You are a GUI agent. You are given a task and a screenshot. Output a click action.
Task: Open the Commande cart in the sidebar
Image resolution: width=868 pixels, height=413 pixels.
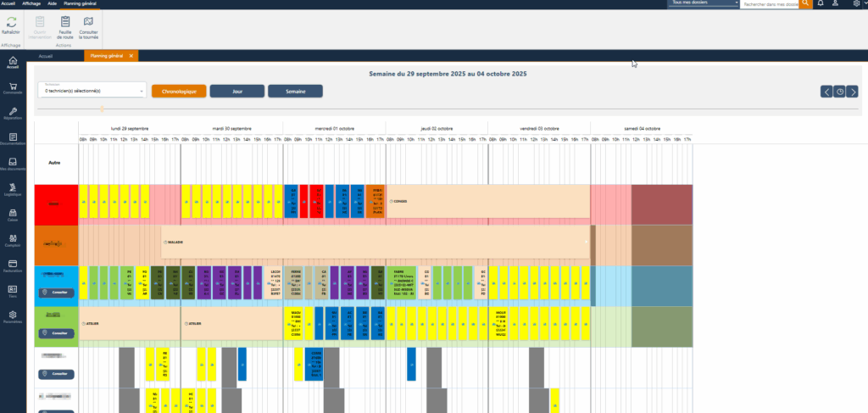point(13,87)
